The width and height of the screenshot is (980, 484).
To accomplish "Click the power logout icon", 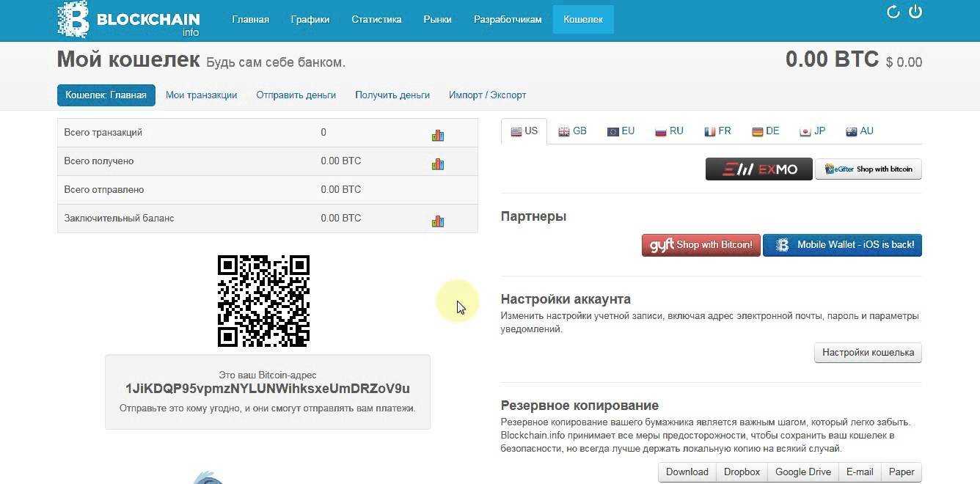I will click(x=915, y=12).
